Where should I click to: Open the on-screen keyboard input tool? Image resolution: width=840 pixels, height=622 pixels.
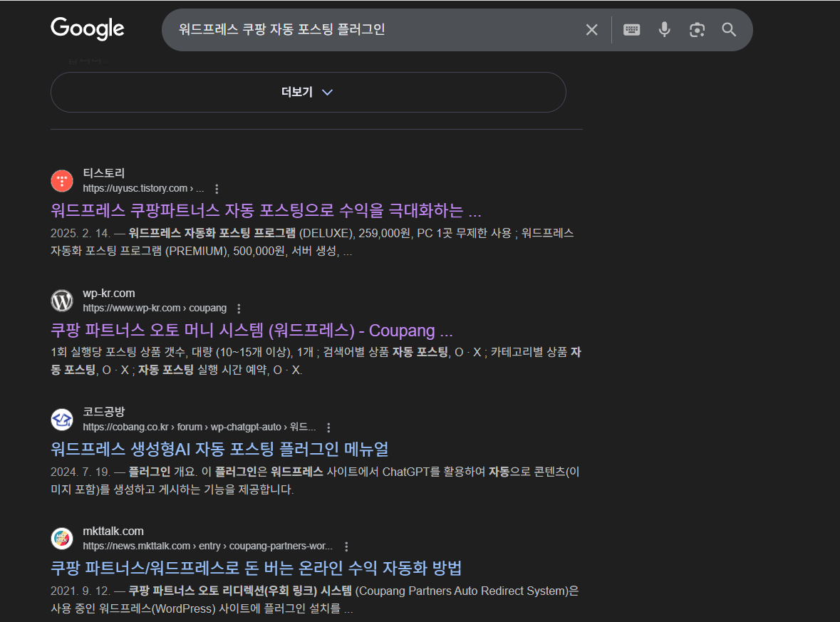pyautogui.click(x=632, y=29)
